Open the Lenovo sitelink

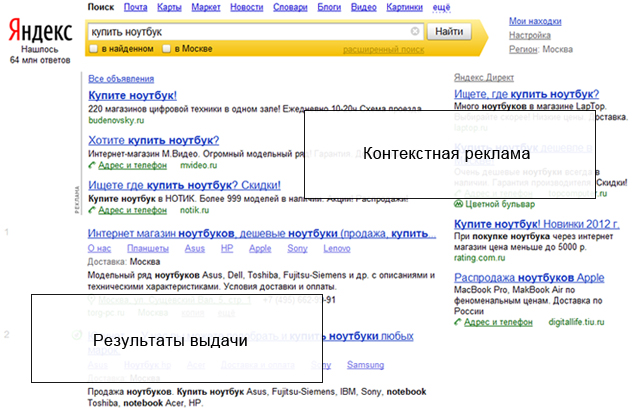(337, 248)
